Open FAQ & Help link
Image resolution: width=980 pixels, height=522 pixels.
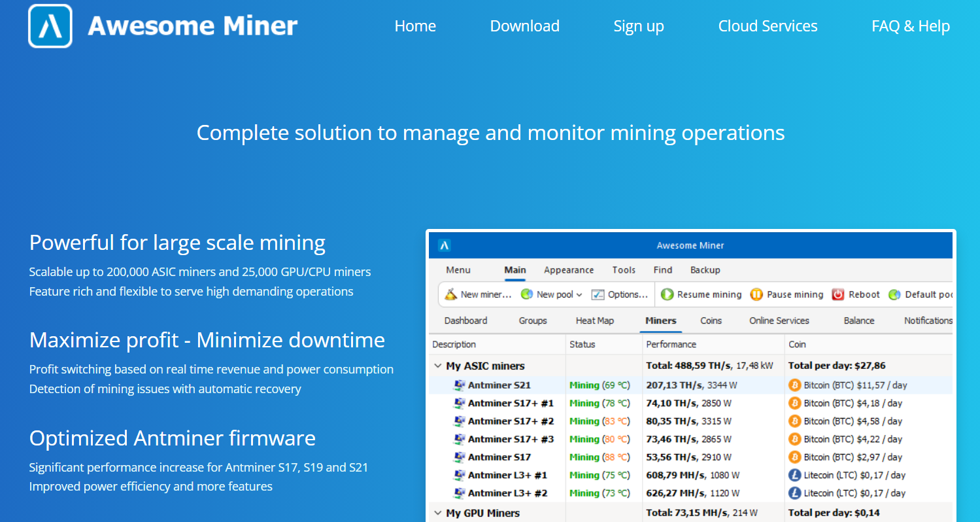pos(910,26)
